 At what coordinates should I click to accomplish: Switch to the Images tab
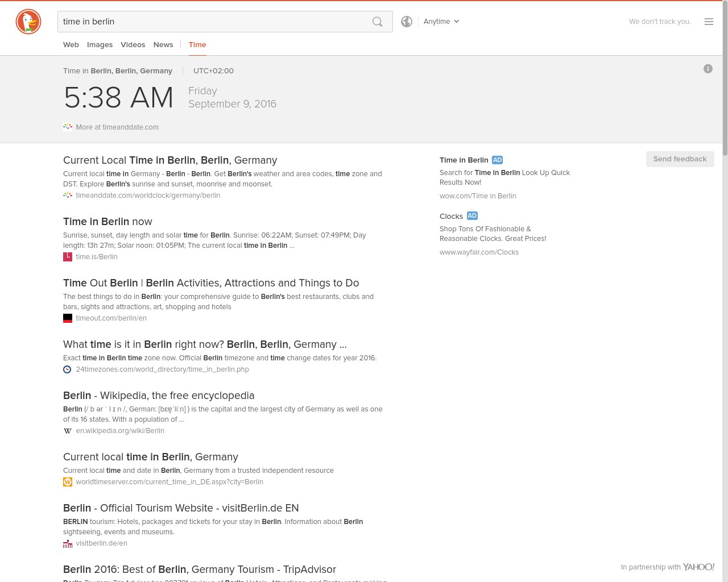point(100,45)
